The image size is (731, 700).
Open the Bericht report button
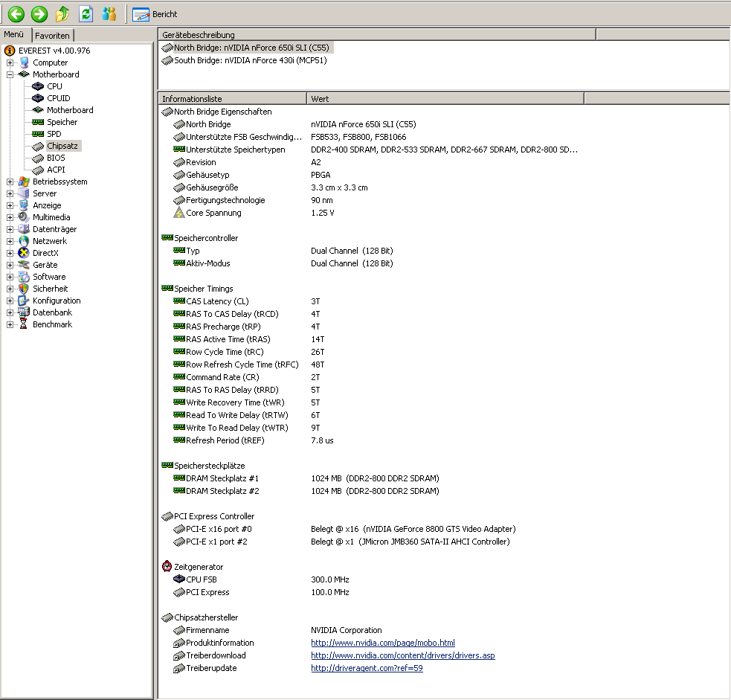pos(155,14)
